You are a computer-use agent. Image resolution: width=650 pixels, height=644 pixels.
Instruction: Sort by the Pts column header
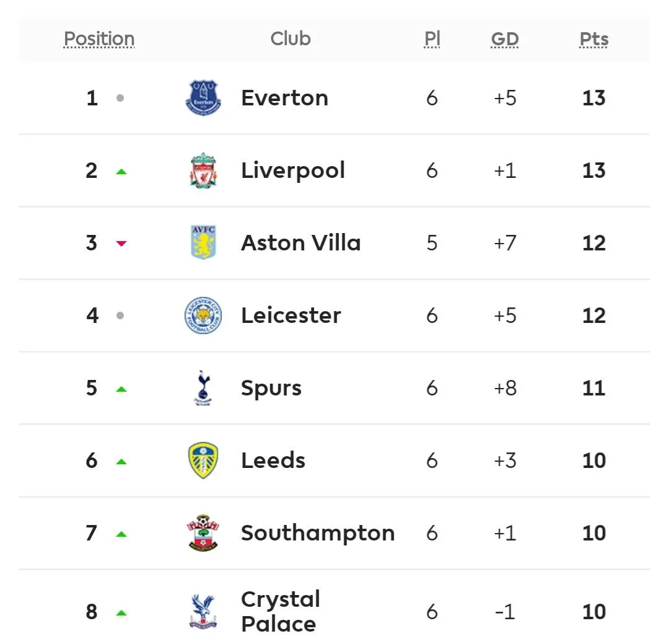594,39
